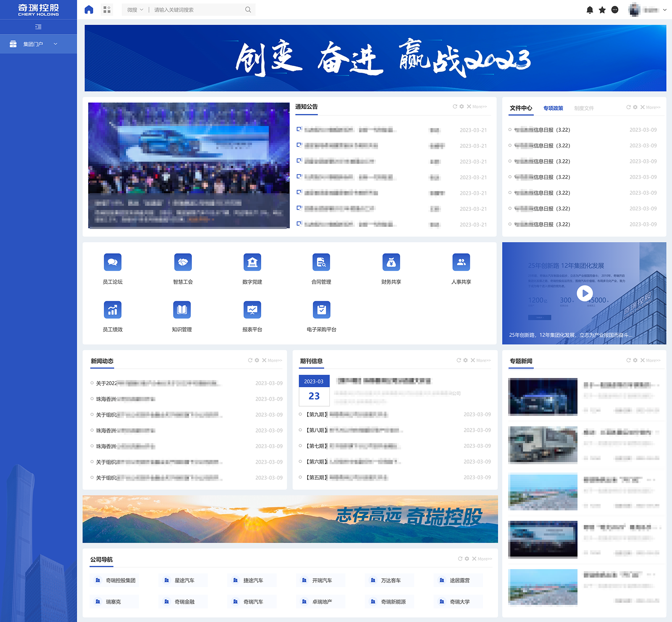Open notifications bell

590,10
